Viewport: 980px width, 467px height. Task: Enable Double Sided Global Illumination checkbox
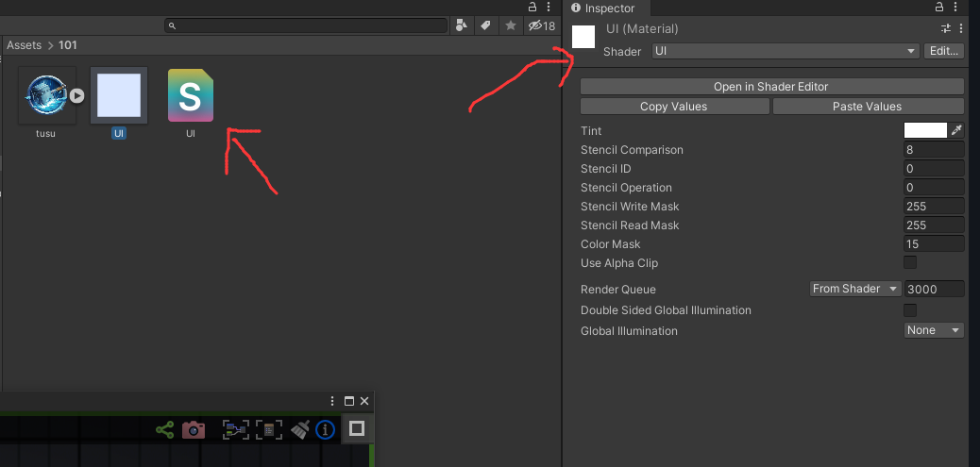click(910, 310)
